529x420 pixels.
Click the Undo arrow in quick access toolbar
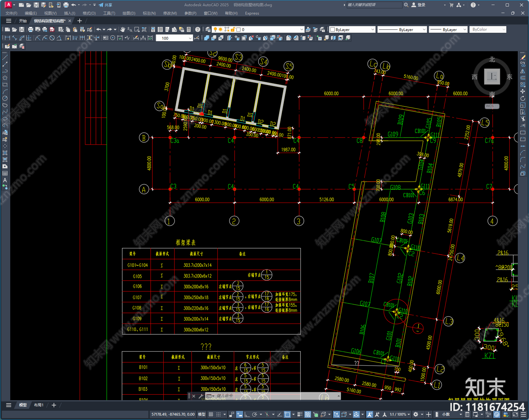point(73,5)
